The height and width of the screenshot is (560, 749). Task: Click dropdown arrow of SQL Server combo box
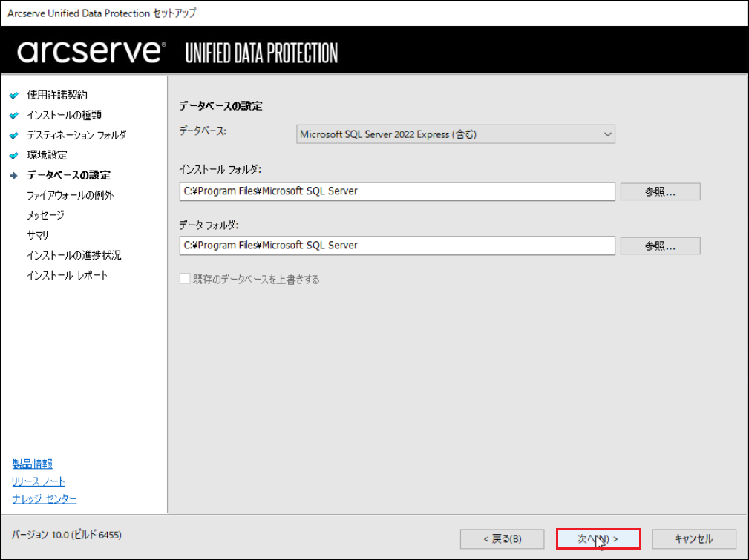(607, 135)
